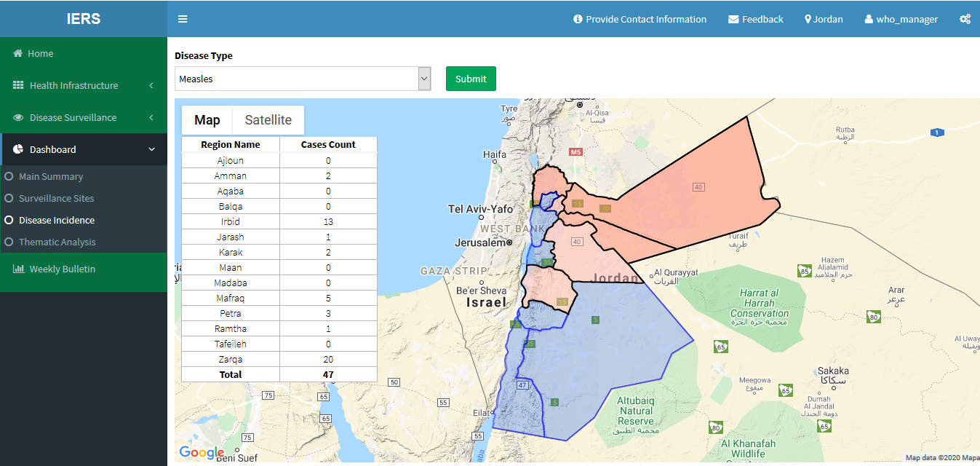Collapse the Dashboard chevron
The height and width of the screenshot is (466, 980).
151,149
